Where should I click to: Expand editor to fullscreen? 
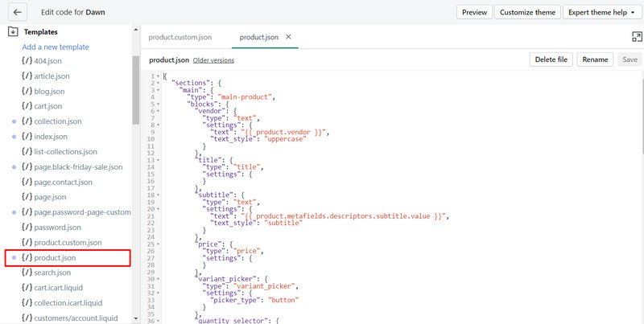pos(637,37)
